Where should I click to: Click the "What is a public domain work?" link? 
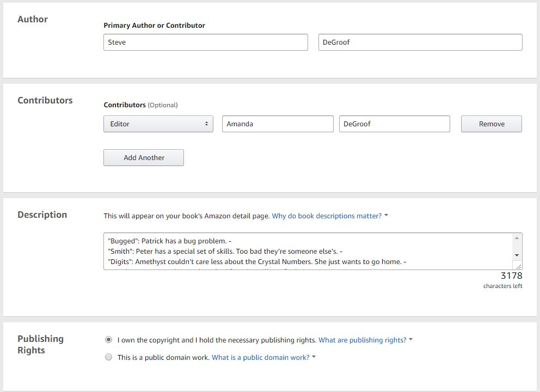[260, 358]
